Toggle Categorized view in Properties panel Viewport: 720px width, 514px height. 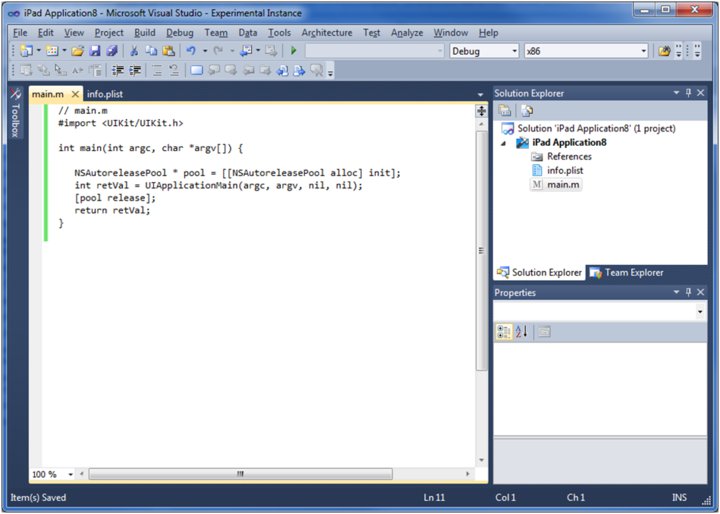(x=504, y=332)
